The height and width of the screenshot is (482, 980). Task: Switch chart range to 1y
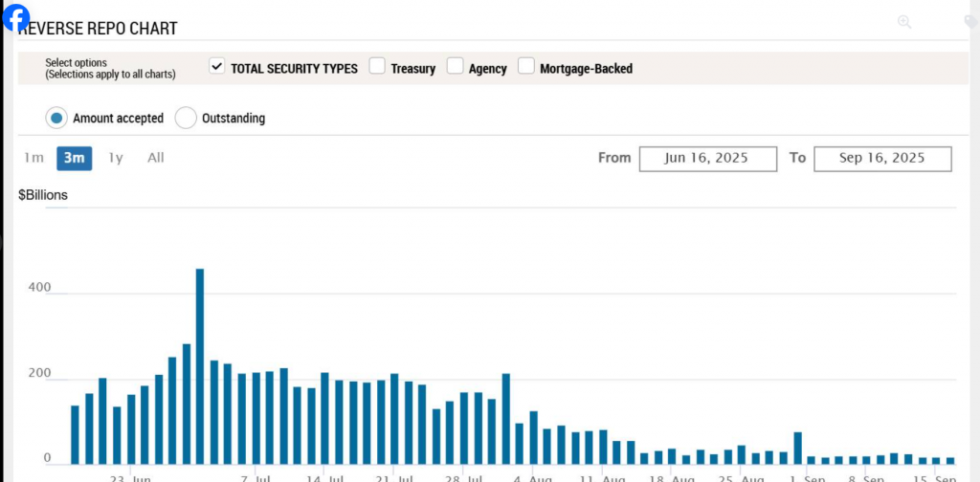pos(116,158)
